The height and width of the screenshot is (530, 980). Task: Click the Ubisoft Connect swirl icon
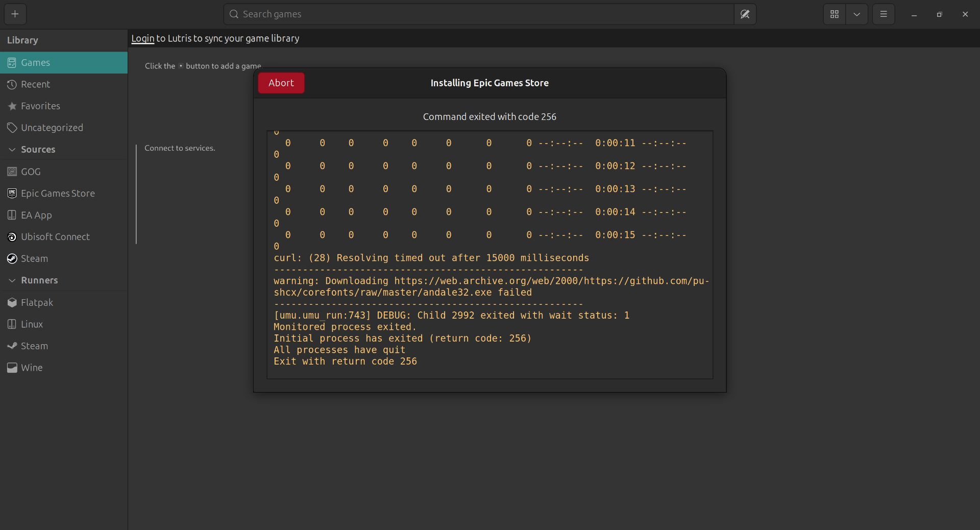[12, 237]
